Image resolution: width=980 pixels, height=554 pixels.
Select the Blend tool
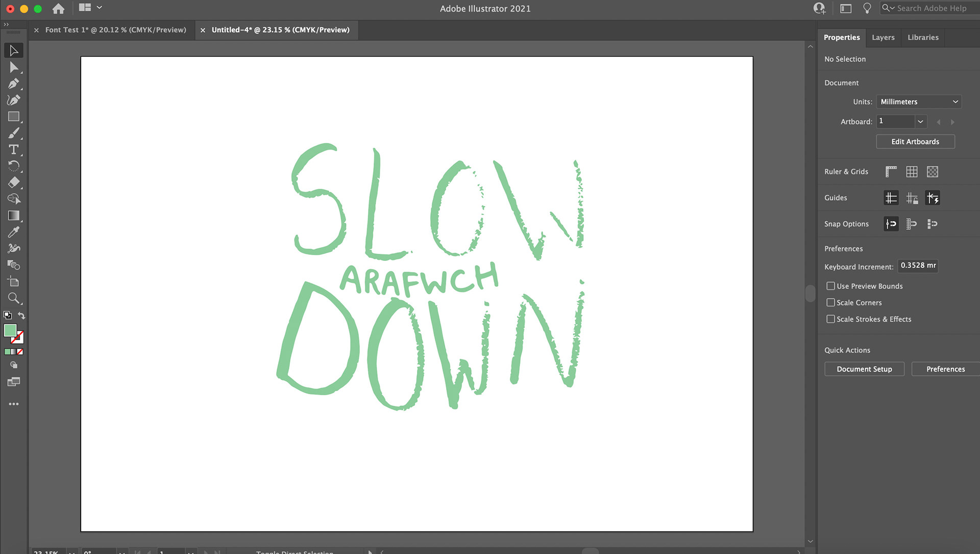click(14, 265)
